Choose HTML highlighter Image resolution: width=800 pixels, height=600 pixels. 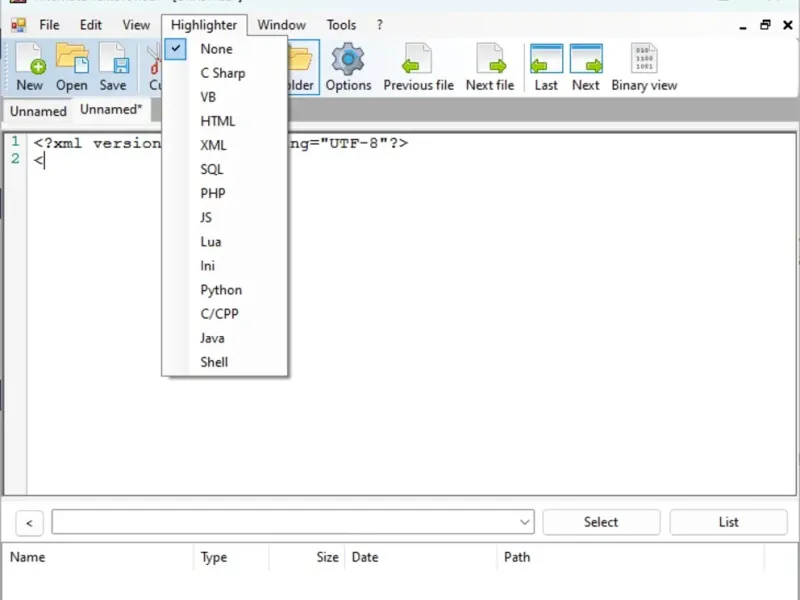tap(224, 121)
